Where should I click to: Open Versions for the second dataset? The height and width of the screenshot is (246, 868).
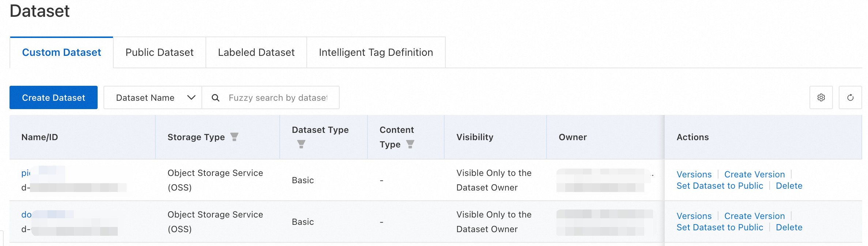click(694, 216)
